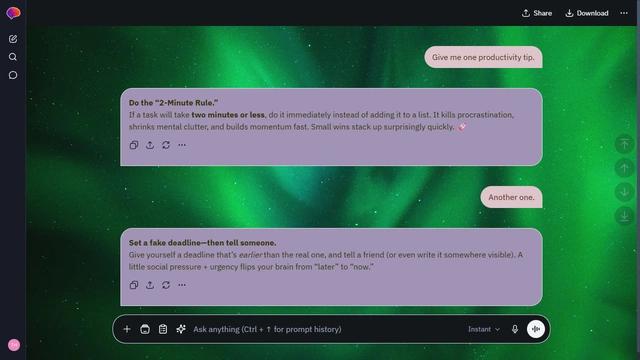Click the clipboard icon in prompt bar
The image size is (640, 360).
163,329
